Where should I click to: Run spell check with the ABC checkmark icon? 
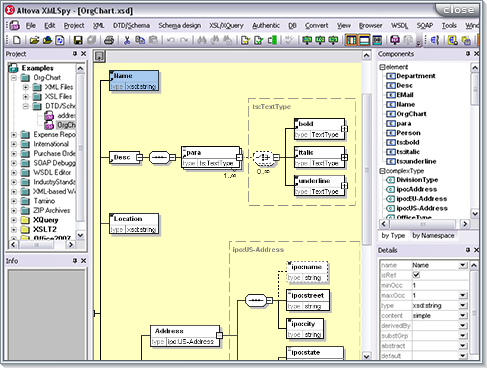pyautogui.click(x=289, y=40)
